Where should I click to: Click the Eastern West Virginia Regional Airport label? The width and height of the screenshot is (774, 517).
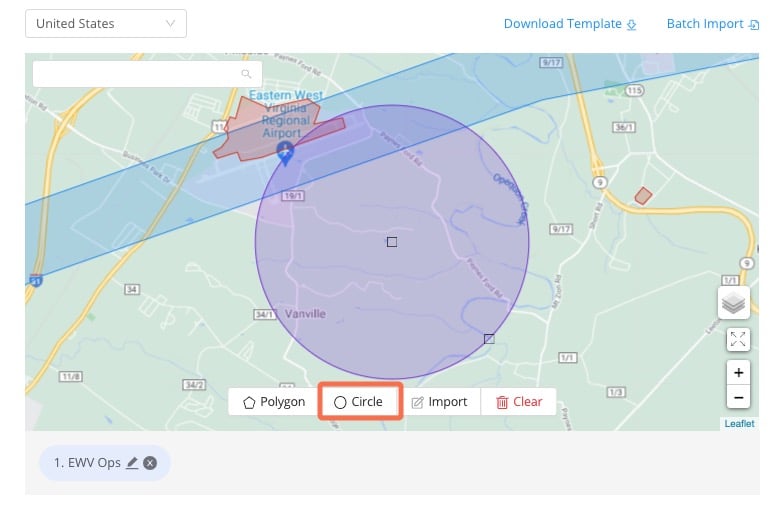point(286,114)
